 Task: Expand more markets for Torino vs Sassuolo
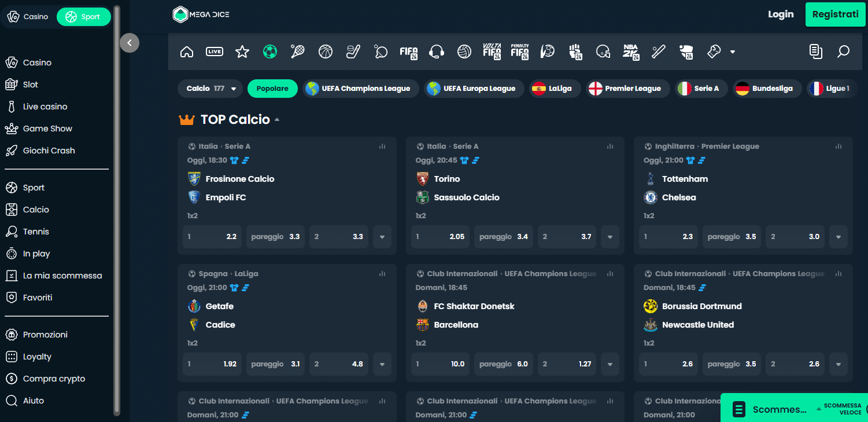[x=610, y=237]
